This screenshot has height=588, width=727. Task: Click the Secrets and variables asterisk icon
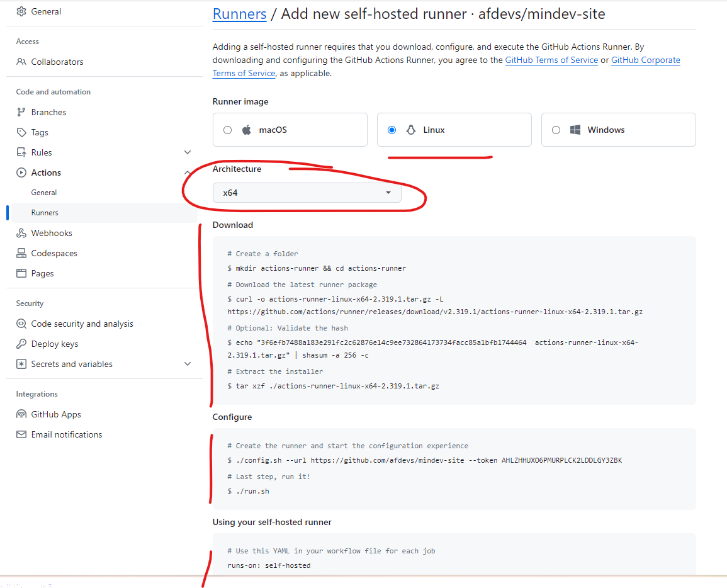21,364
